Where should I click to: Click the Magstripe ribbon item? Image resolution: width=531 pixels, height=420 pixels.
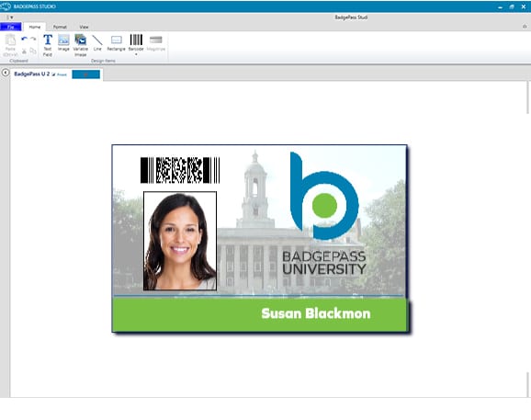coord(156,42)
